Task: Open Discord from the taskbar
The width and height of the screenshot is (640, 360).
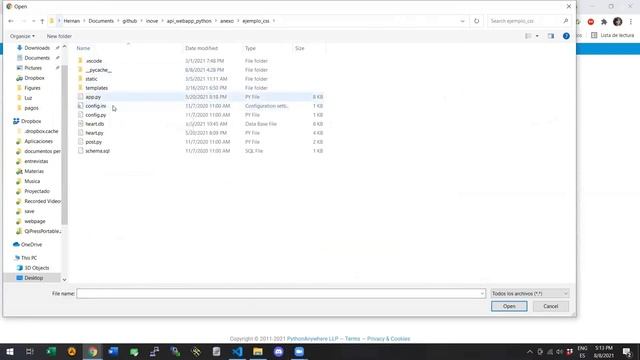Action: point(278,351)
